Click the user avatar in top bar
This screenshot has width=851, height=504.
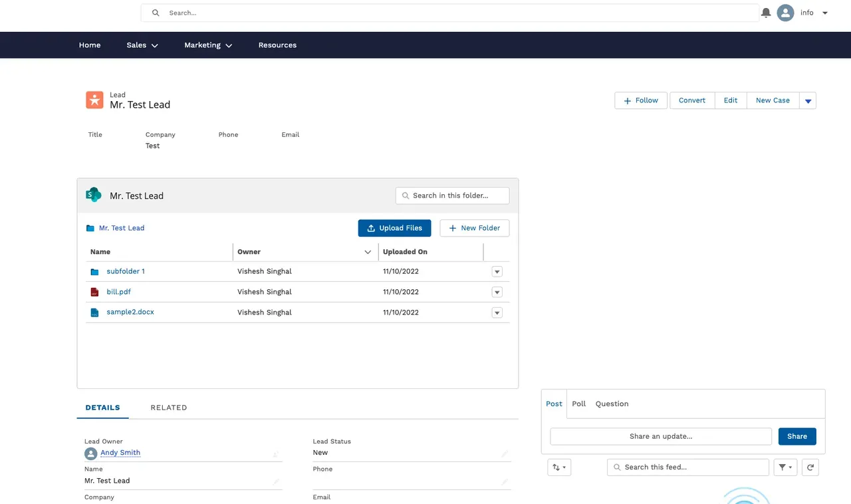pyautogui.click(x=785, y=12)
